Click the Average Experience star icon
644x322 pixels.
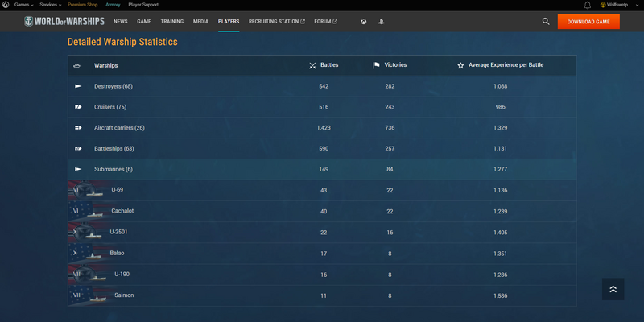[460, 65]
